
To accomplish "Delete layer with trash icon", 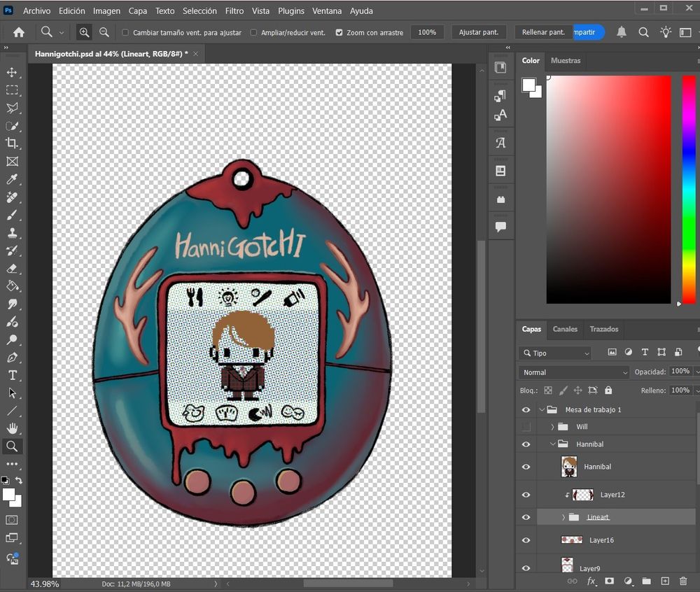I will click(683, 582).
